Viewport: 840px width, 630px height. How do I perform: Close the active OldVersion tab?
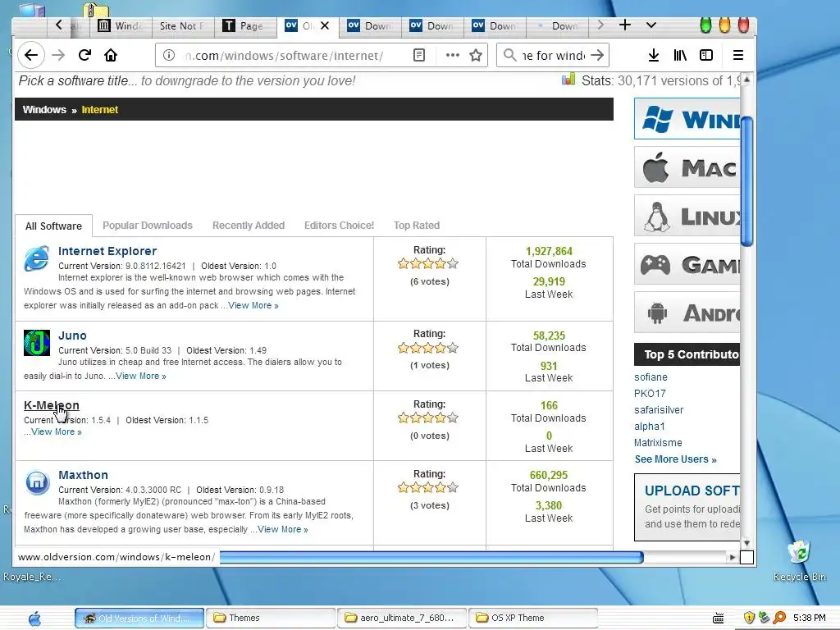tap(325, 25)
